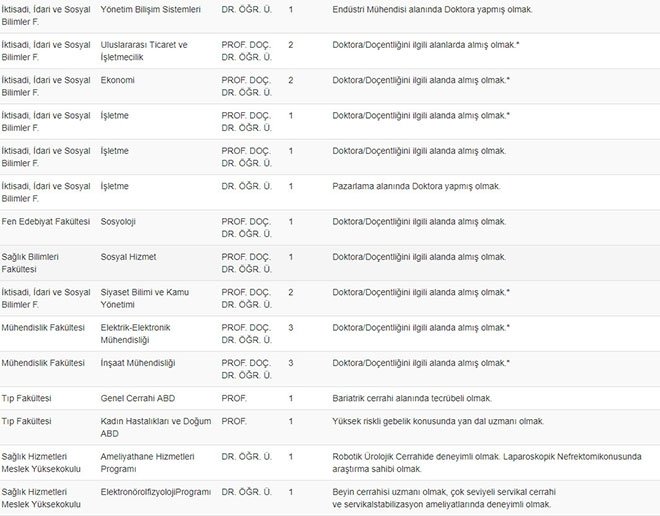Select Fen Edebiyat Fakültesi cell

coord(45,221)
